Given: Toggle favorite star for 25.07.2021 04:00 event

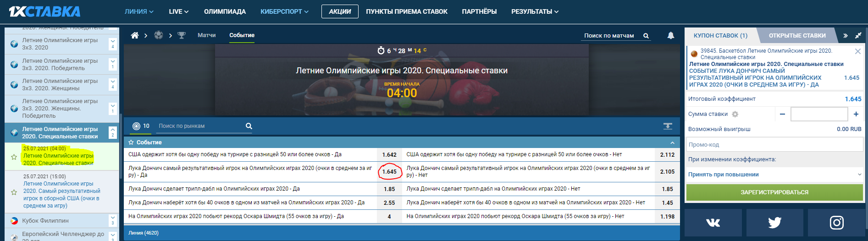Looking at the screenshot, I should tap(14, 157).
